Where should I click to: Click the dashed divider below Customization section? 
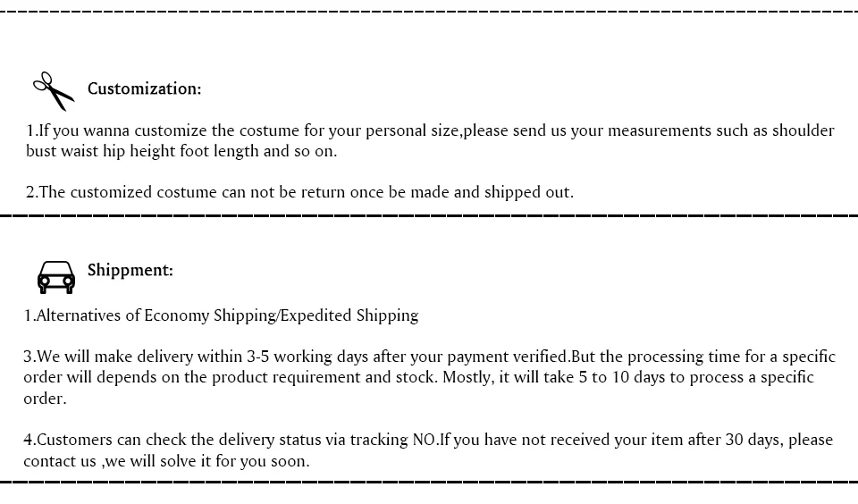[x=429, y=215]
